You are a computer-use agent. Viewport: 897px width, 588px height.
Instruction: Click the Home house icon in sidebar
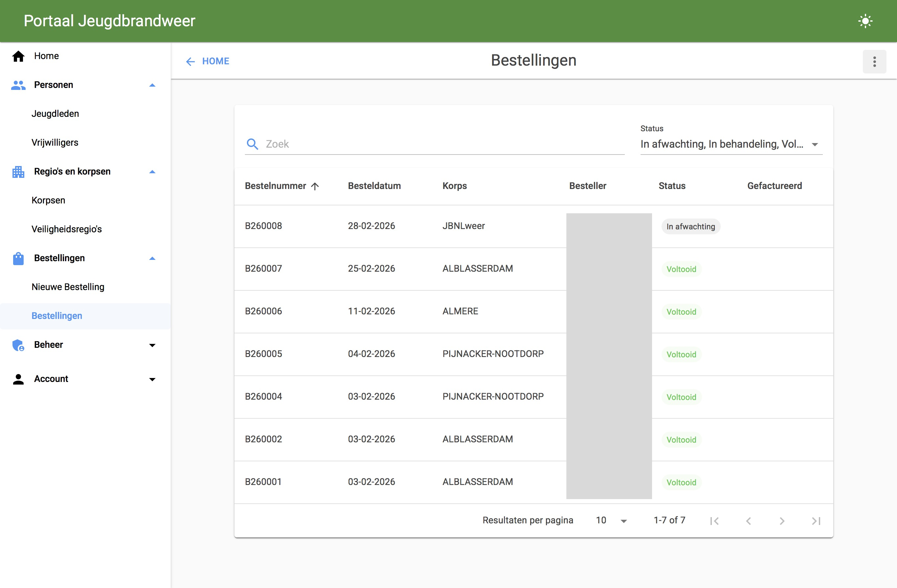click(x=18, y=56)
